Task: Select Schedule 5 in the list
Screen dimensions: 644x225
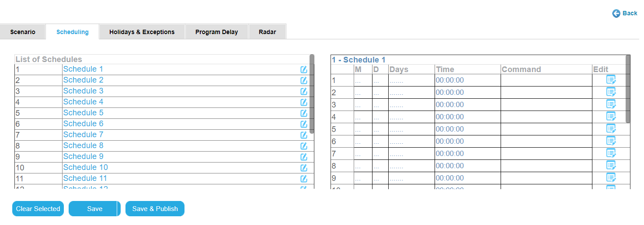Action: click(x=83, y=113)
